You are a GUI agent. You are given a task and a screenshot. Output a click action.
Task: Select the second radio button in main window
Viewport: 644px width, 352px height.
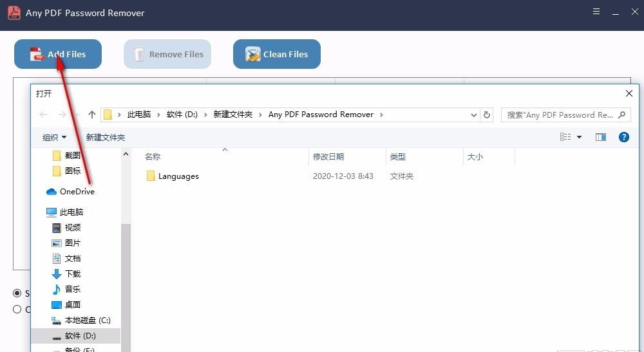(17, 309)
